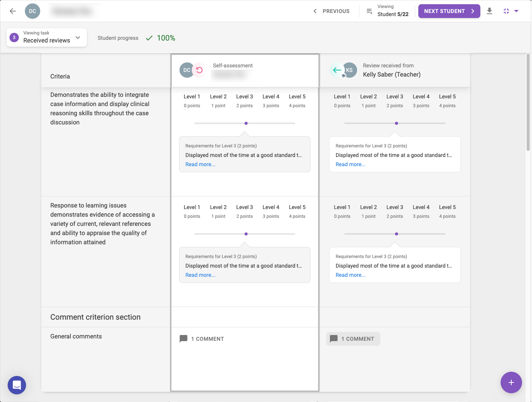Click comment icon in self-assessment column
Screen dimensions: 532x402
[184, 339]
